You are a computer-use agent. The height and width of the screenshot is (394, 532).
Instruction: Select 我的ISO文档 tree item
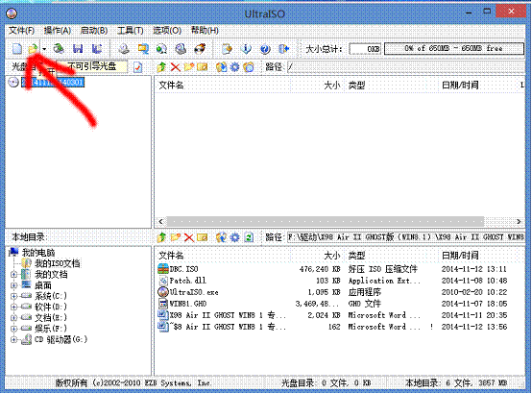coord(58,263)
